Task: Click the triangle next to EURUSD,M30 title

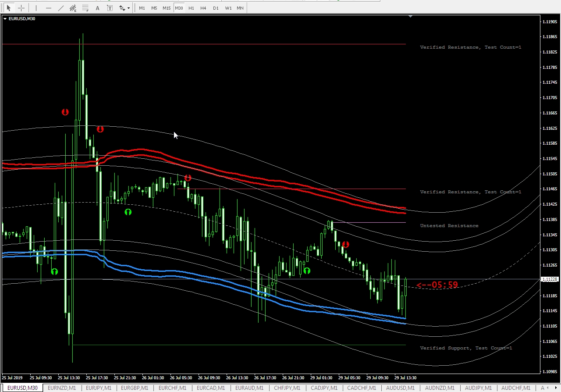Action: point(5,18)
